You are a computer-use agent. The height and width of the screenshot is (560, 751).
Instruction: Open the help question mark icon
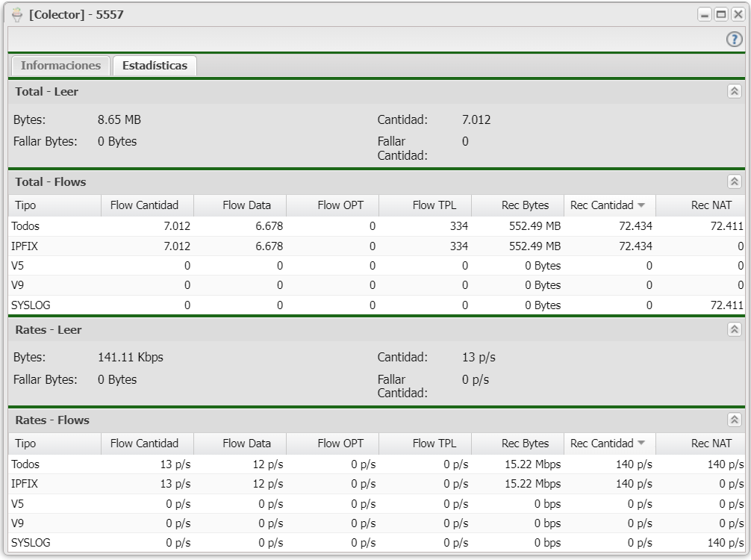coord(734,40)
